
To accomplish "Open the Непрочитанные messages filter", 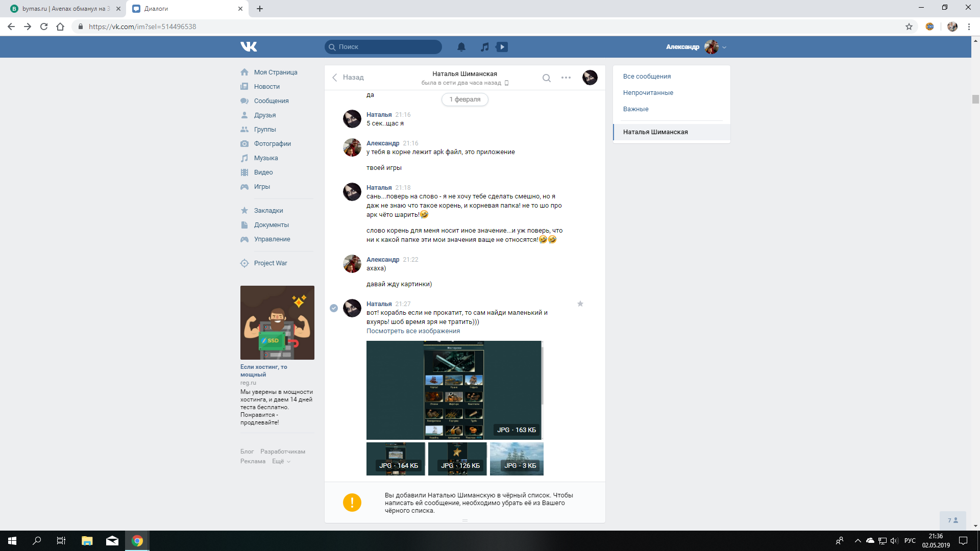I will coord(648,93).
